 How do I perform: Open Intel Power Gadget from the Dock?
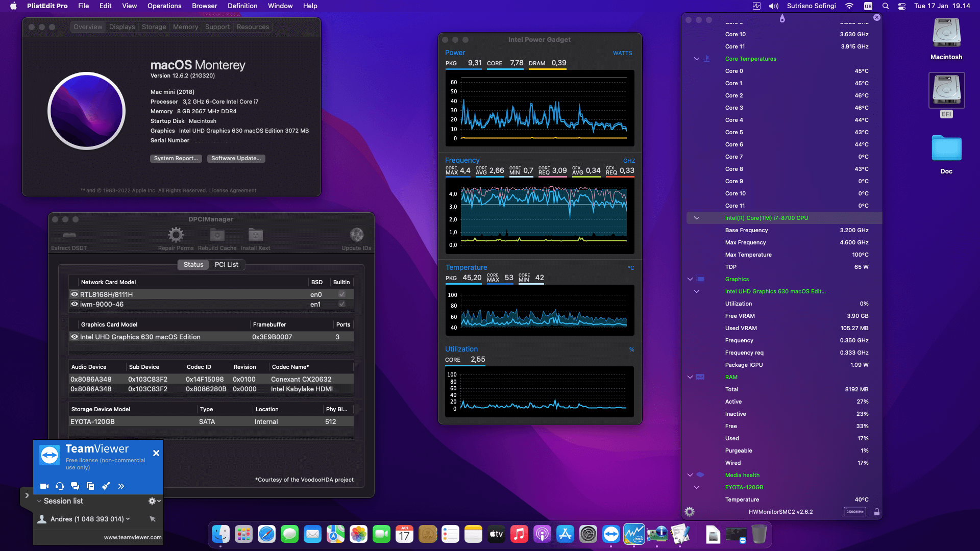[x=634, y=535]
